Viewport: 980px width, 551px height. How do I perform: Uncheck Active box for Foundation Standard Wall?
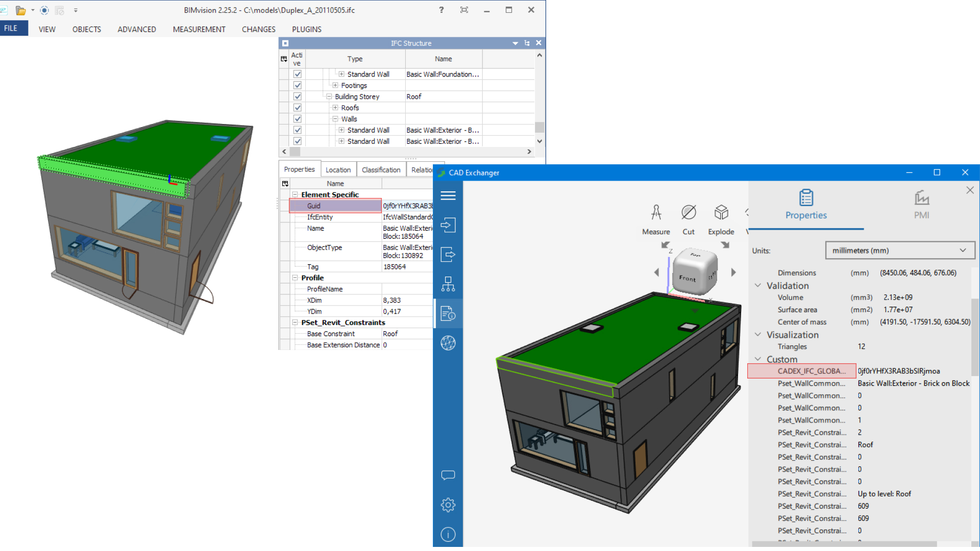click(x=298, y=74)
